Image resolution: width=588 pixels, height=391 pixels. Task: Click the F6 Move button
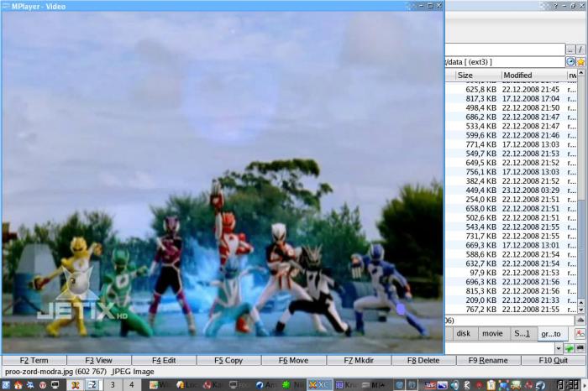click(x=294, y=360)
